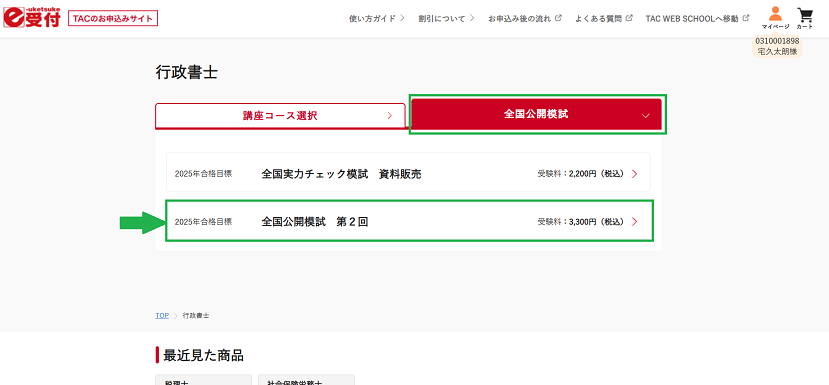Screen dimensions: 829x385
Task: Click 2025年合格目標 label on 第２回 row
Action: tap(203, 222)
